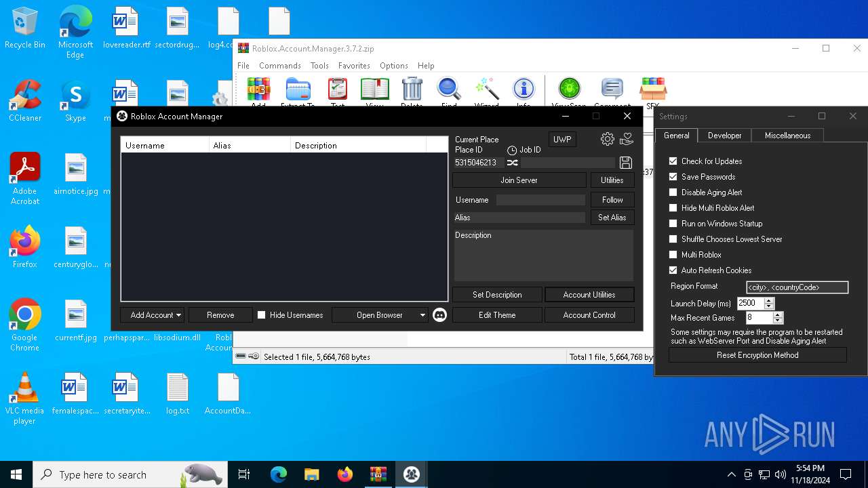Open WinRAR Commands menu
The width and height of the screenshot is (868, 488).
(x=280, y=66)
